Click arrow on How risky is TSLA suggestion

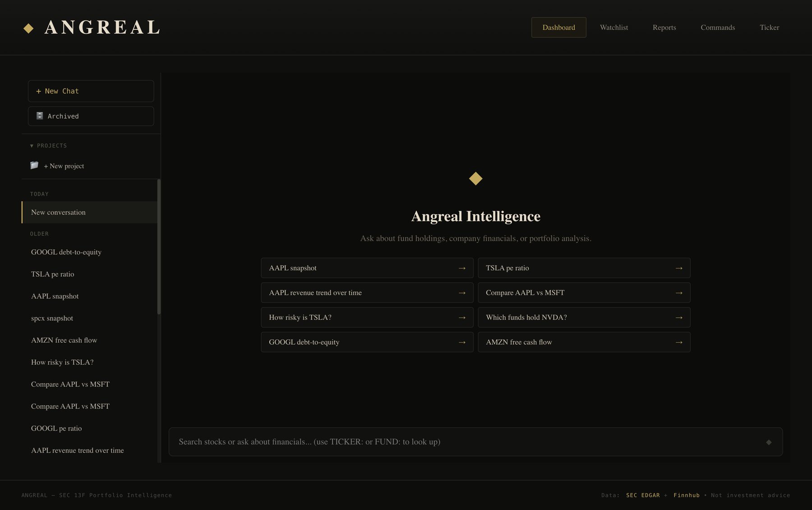(462, 318)
